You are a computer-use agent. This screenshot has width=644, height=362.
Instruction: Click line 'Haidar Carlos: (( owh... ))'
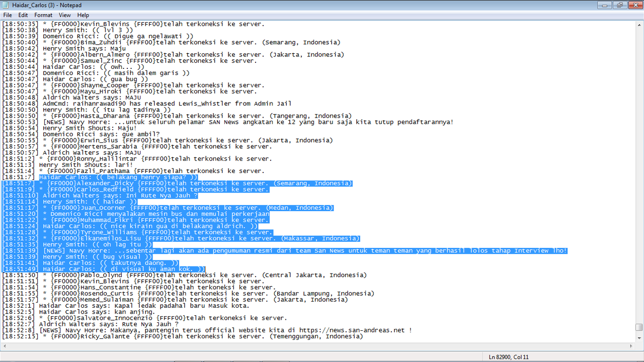[x=73, y=67]
